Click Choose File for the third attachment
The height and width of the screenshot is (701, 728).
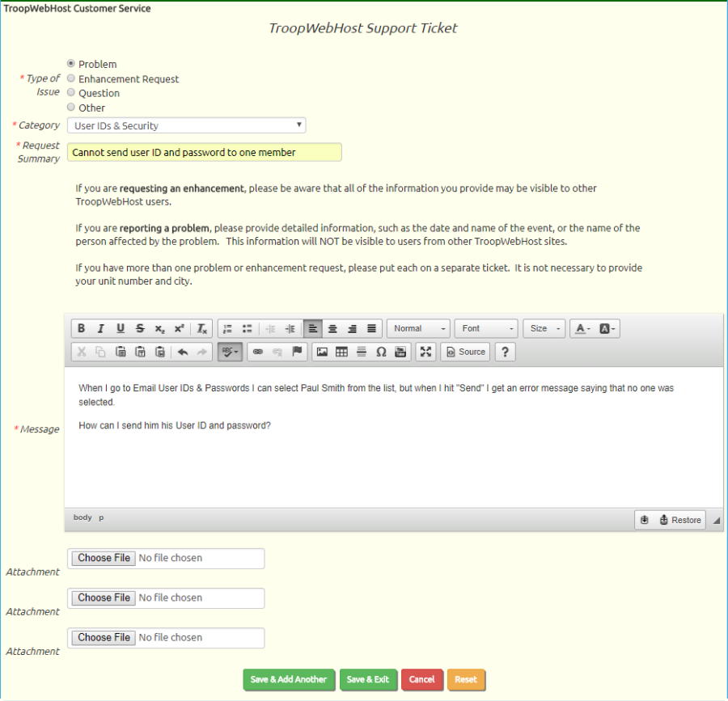(104, 637)
